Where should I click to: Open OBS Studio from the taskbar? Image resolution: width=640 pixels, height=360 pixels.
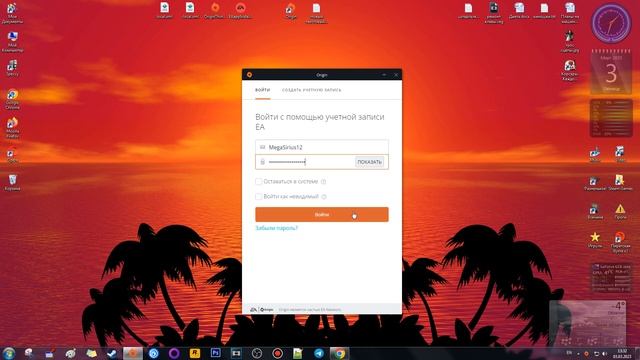click(x=257, y=353)
